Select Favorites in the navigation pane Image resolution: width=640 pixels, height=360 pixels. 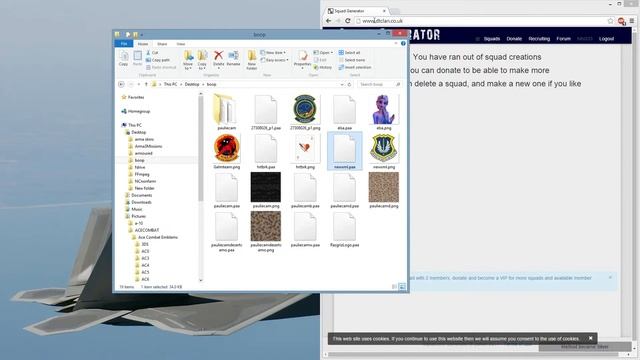133,98
